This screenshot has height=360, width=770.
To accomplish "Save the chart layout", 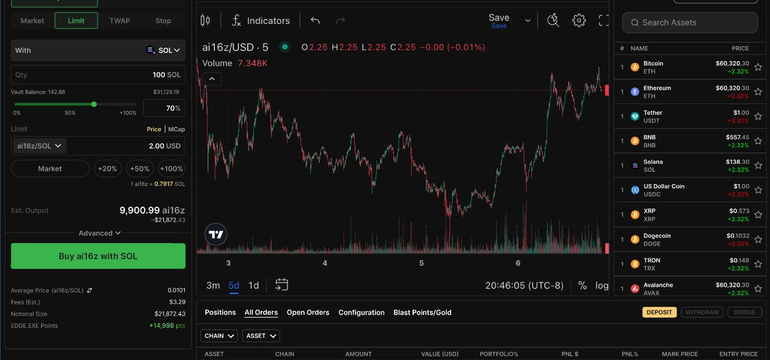I will [498, 21].
